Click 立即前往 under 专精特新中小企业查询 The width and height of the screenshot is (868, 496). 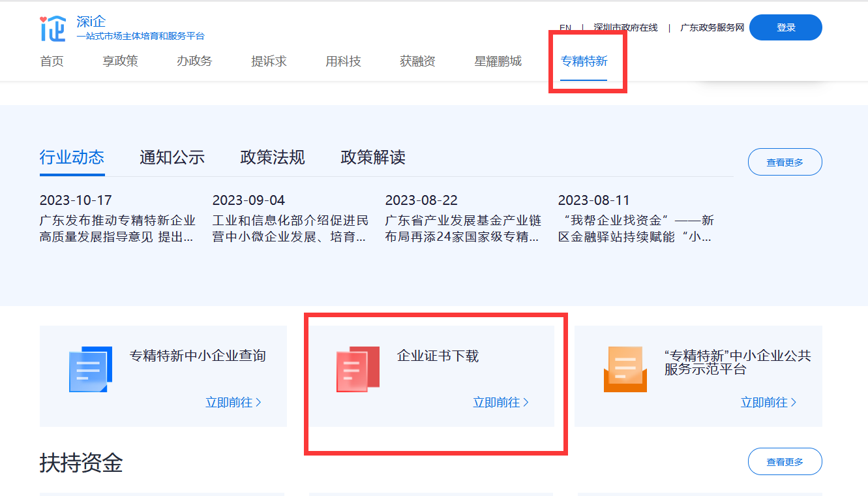pos(233,403)
